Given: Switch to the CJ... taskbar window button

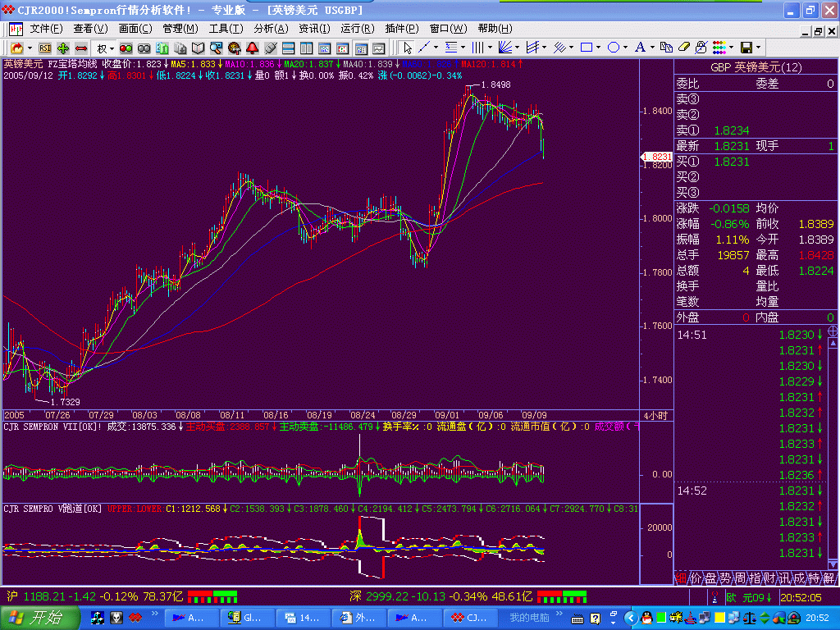Looking at the screenshot, I should click(x=469, y=618).
